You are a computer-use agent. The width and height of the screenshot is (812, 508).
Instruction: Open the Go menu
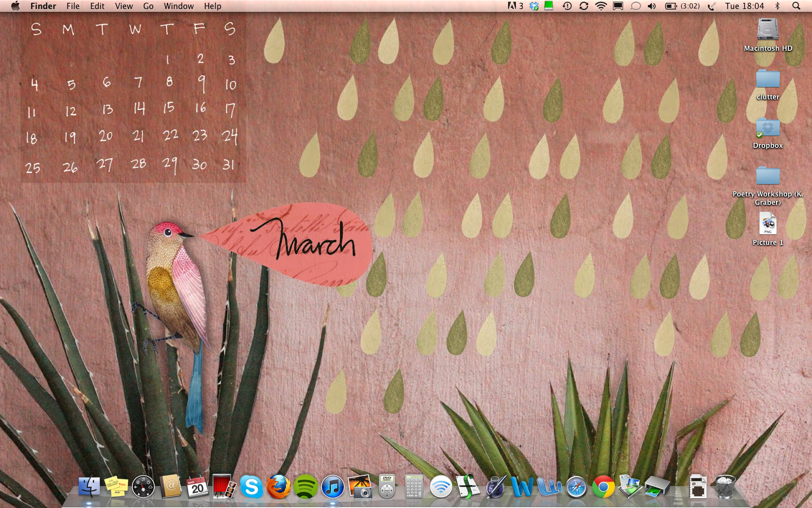click(x=148, y=6)
